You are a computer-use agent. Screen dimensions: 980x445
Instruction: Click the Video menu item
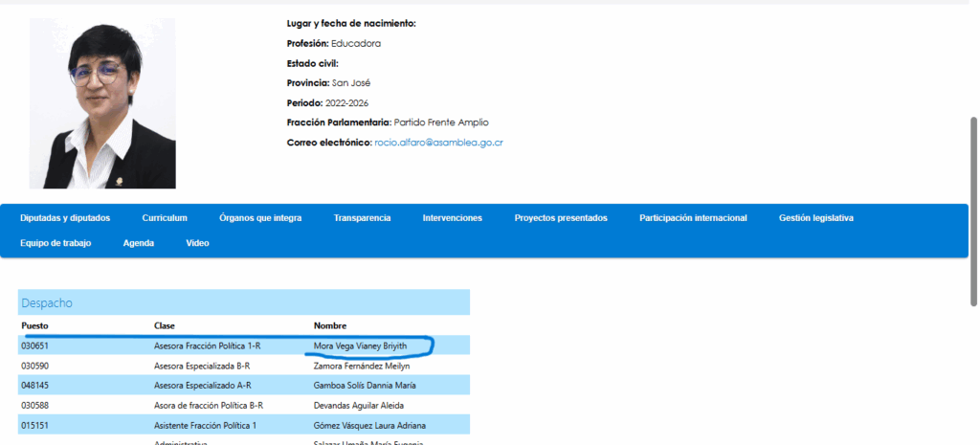pyautogui.click(x=197, y=243)
